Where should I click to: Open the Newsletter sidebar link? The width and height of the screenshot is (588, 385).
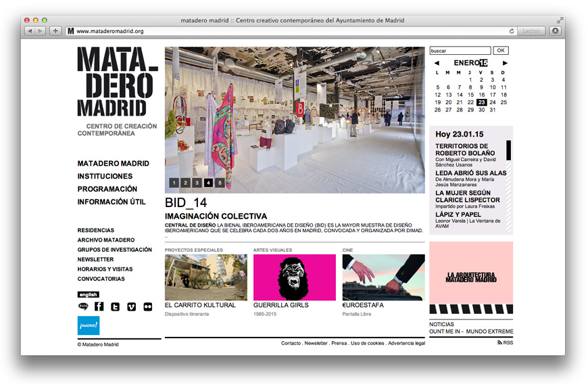(x=95, y=259)
